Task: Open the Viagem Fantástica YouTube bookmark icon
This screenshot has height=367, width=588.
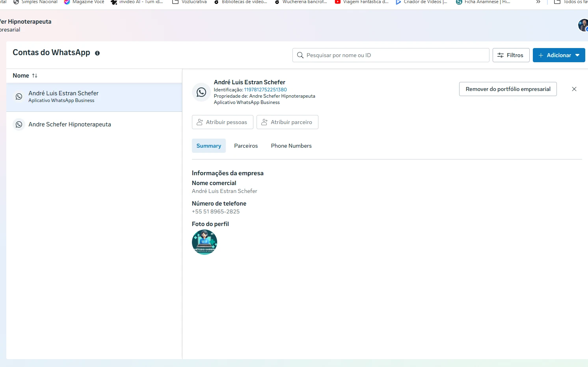Action: (338, 2)
